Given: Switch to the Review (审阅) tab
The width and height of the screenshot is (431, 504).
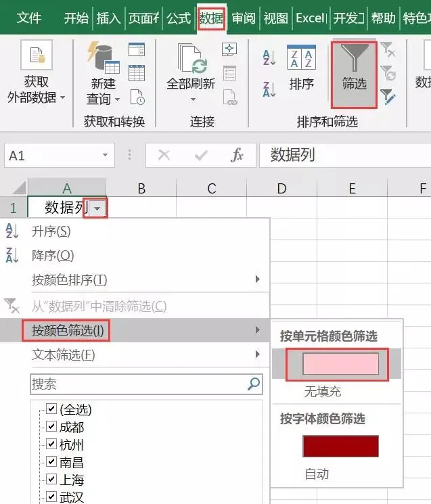Looking at the screenshot, I should click(x=244, y=18).
